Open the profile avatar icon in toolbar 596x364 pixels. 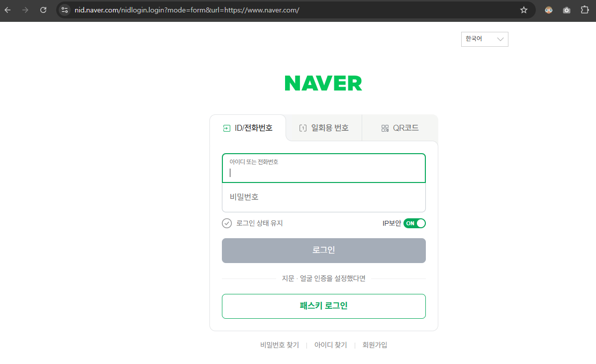coord(548,10)
